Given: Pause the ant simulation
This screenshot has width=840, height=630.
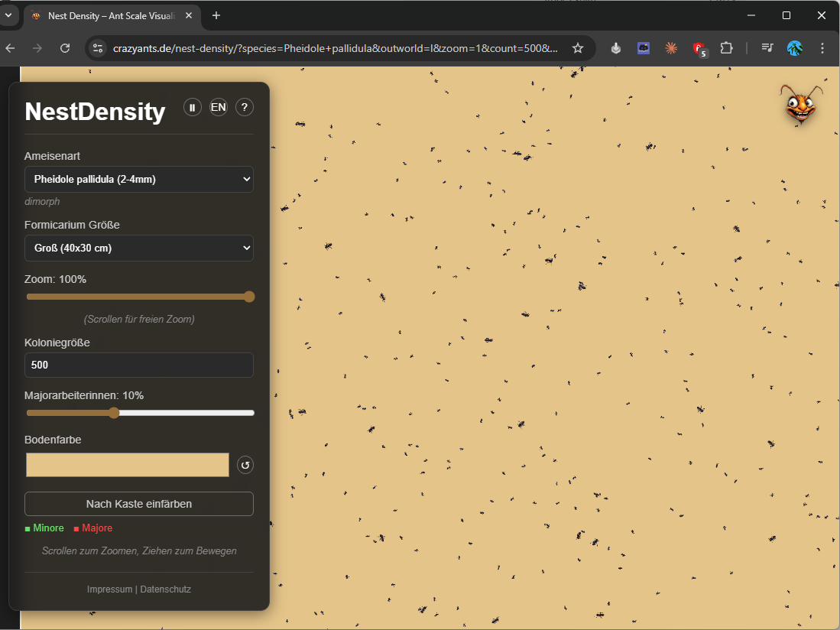Looking at the screenshot, I should tap(192, 107).
